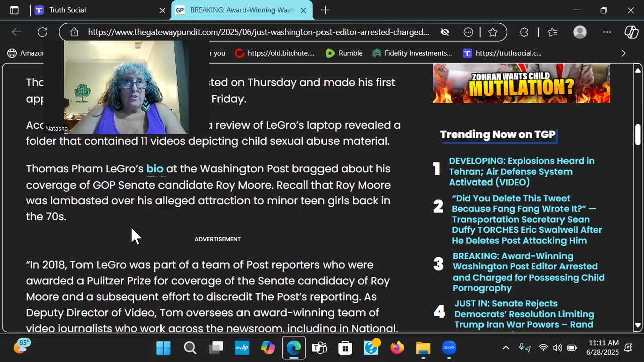
Task: Check the battery status tray icon
Action: pyautogui.click(x=572, y=348)
